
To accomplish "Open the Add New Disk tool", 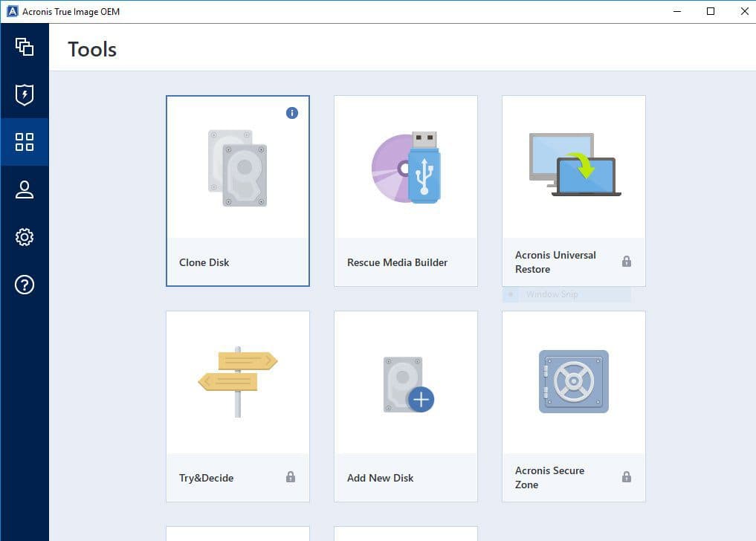I will [405, 405].
